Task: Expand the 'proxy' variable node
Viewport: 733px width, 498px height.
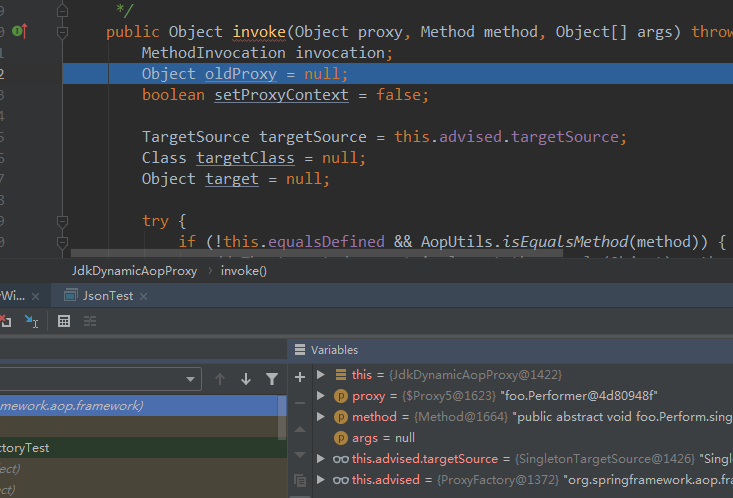Action: click(x=321, y=396)
